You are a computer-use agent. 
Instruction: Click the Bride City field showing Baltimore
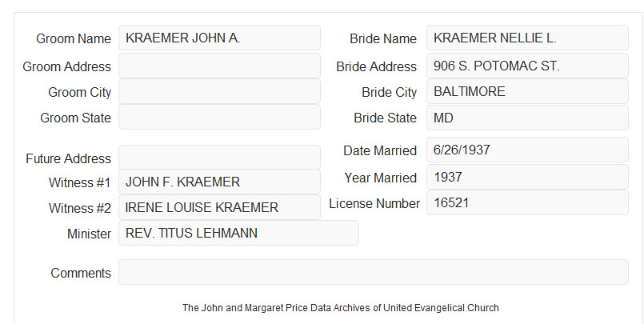pyautogui.click(x=527, y=91)
